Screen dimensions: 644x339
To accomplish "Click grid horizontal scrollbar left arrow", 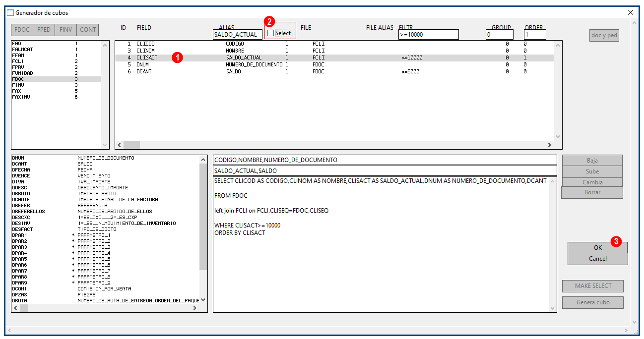I will (x=120, y=145).
